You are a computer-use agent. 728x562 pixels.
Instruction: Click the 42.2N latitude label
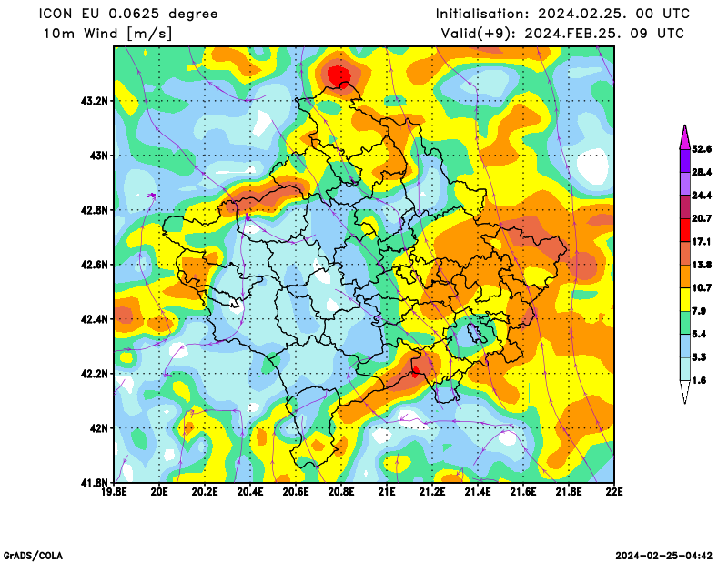[x=95, y=374]
